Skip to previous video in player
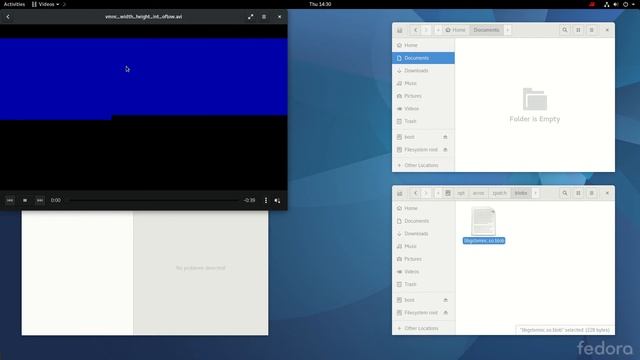Screen dimensions: 640x360 [10, 200]
